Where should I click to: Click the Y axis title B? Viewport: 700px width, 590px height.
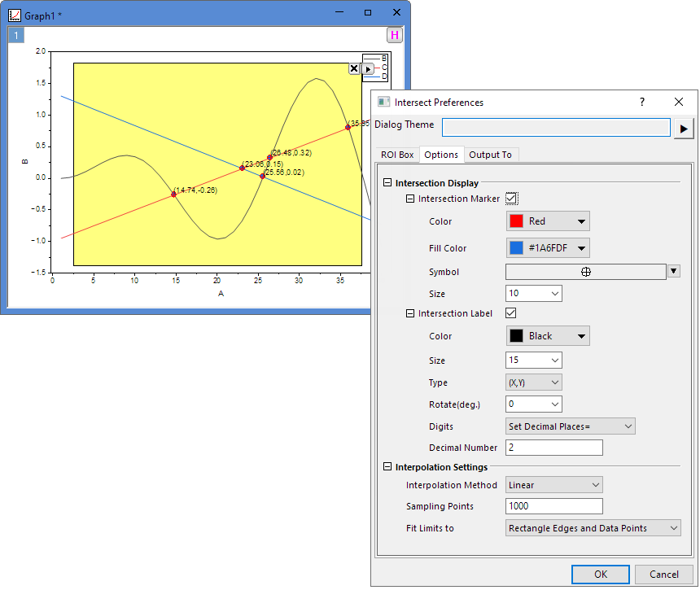[x=25, y=162]
